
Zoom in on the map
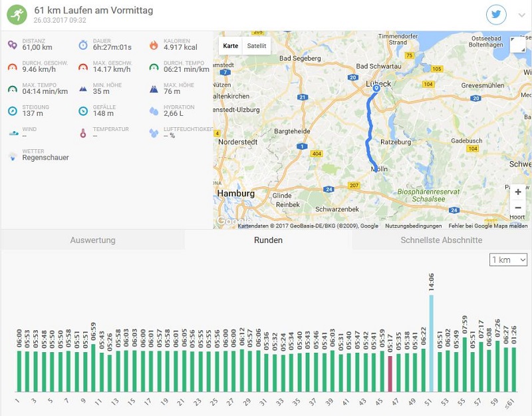click(518, 192)
